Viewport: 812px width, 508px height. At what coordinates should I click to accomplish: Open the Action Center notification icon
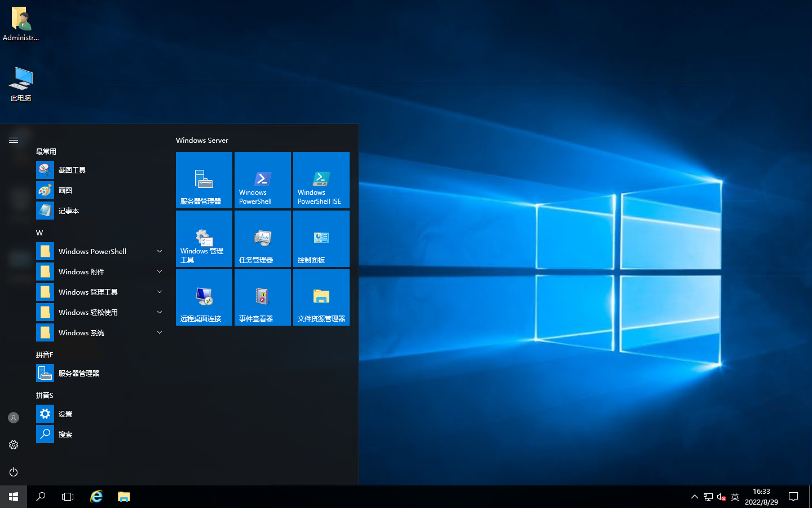[793, 497]
